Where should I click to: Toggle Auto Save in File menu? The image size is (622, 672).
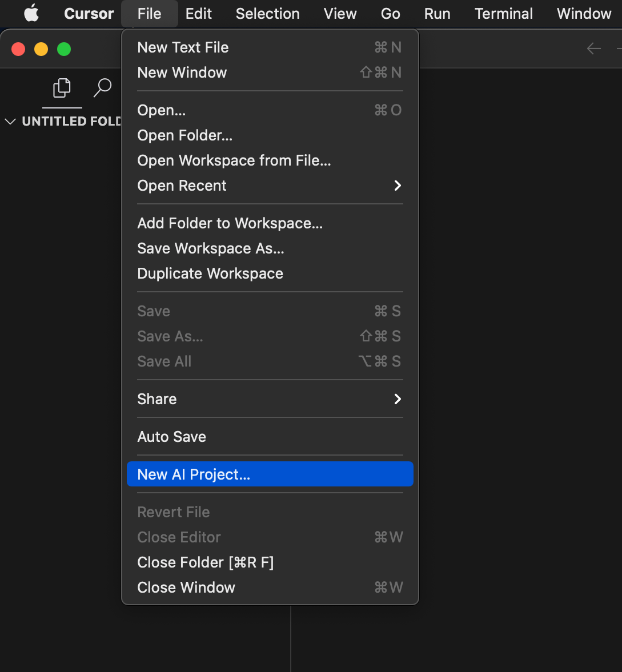[270, 437]
